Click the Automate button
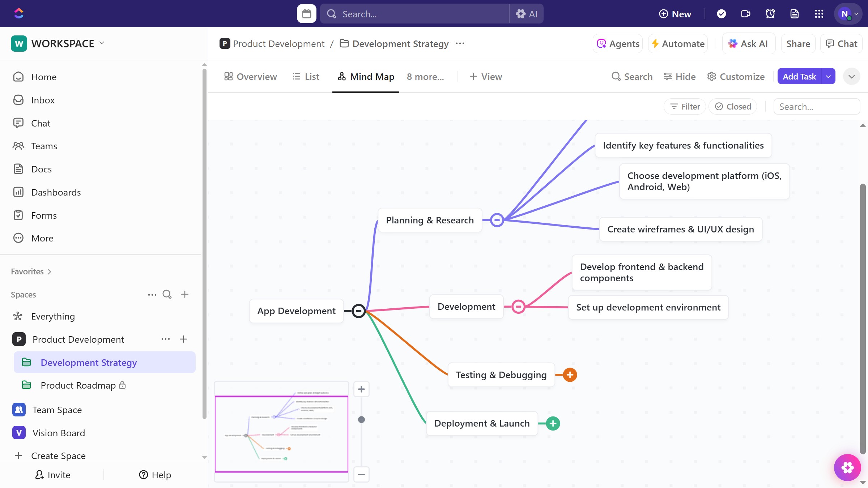This screenshot has height=488, width=868. pyautogui.click(x=677, y=43)
